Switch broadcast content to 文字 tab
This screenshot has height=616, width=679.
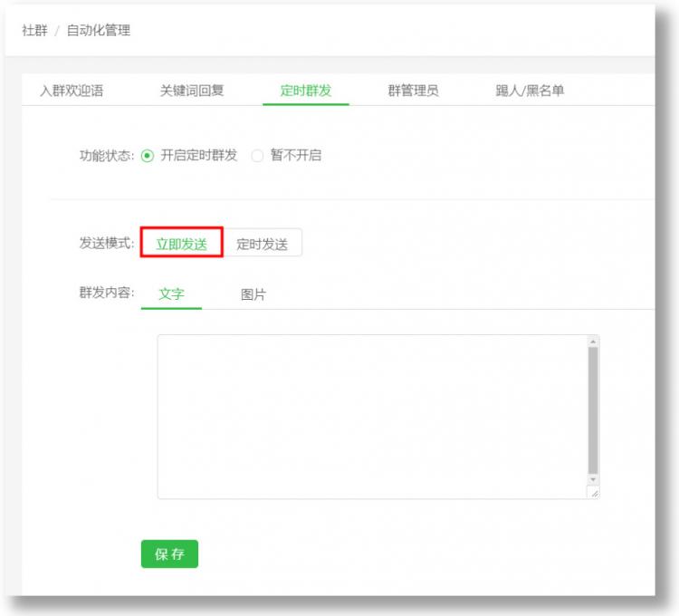click(x=171, y=294)
